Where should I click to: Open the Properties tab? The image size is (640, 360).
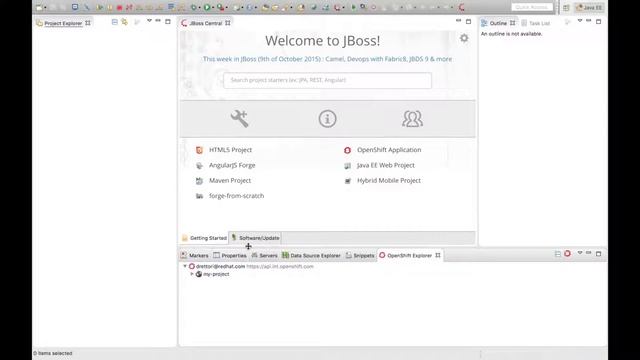pos(230,256)
